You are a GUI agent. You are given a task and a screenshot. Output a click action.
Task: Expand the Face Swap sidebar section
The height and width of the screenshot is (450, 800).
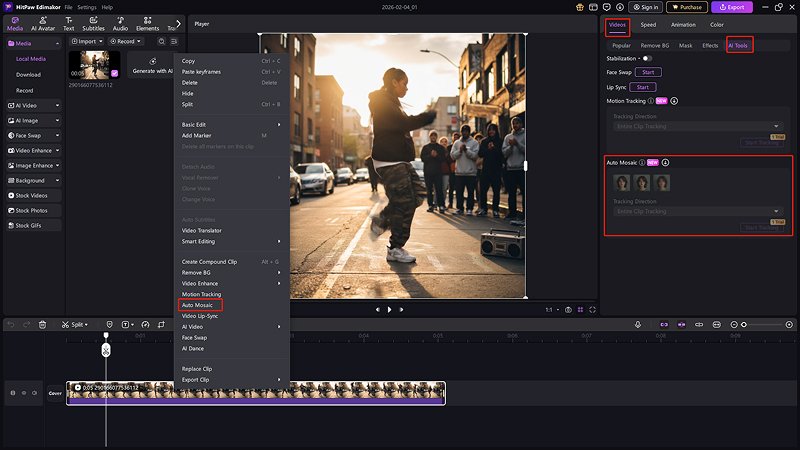pos(34,136)
